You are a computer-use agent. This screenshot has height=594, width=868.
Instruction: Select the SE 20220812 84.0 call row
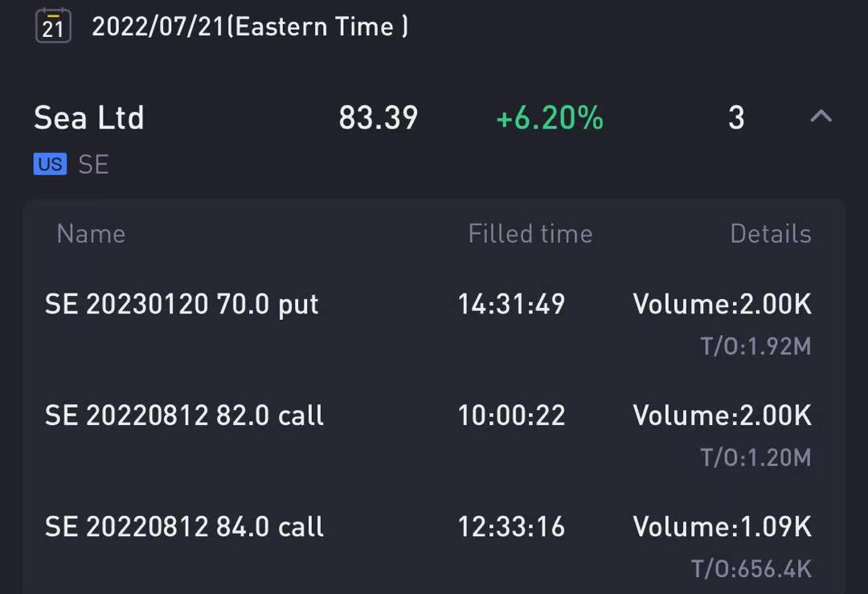click(184, 526)
